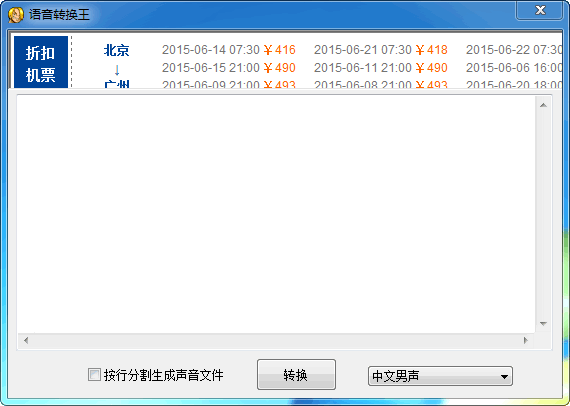
Task: Select the 2015-06-14 07:30 ￥416 flight link
Action: point(229,50)
